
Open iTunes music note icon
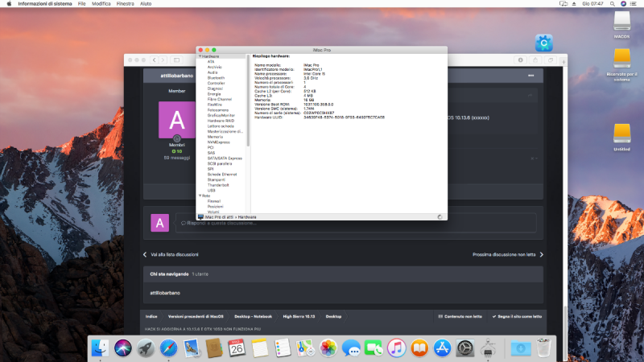click(x=396, y=348)
